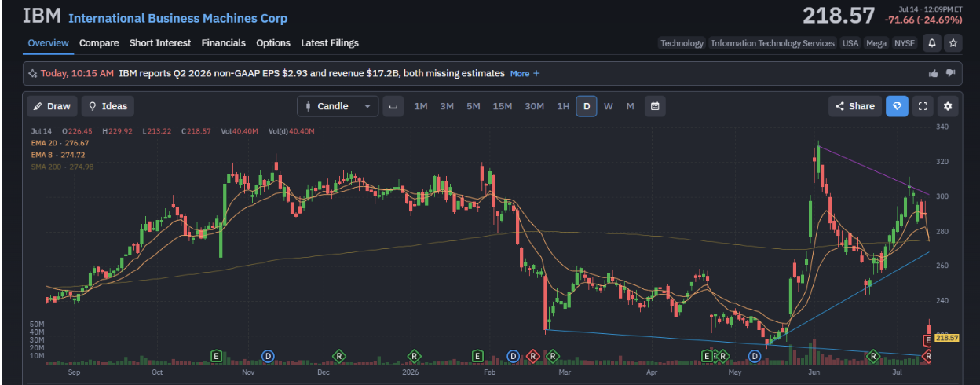Set a price alert with bell icon

click(x=932, y=43)
